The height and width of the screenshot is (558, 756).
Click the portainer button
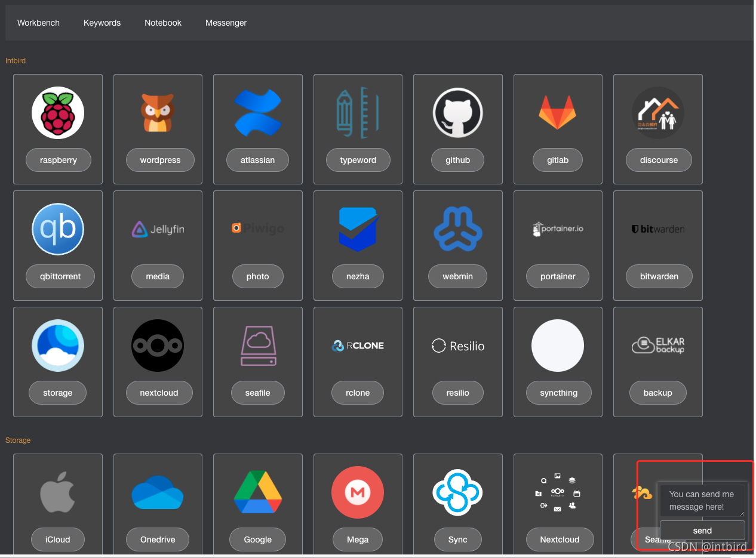[x=558, y=276]
